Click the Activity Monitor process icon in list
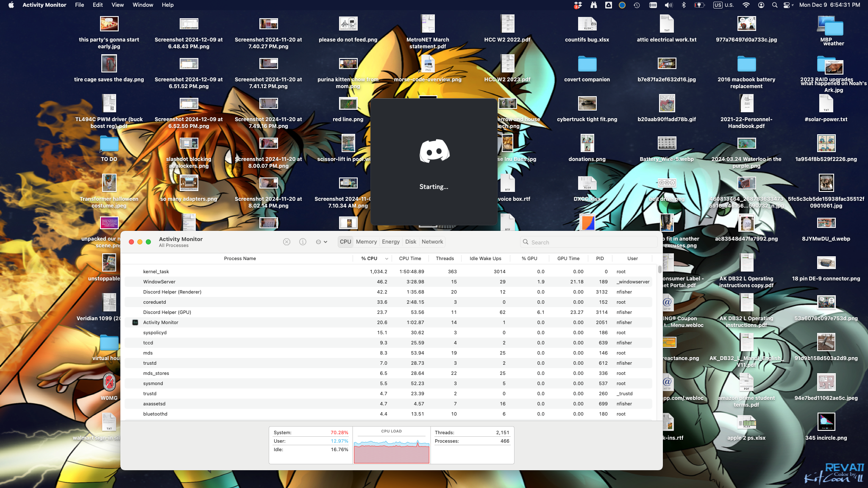The width and height of the screenshot is (868, 488). point(135,322)
